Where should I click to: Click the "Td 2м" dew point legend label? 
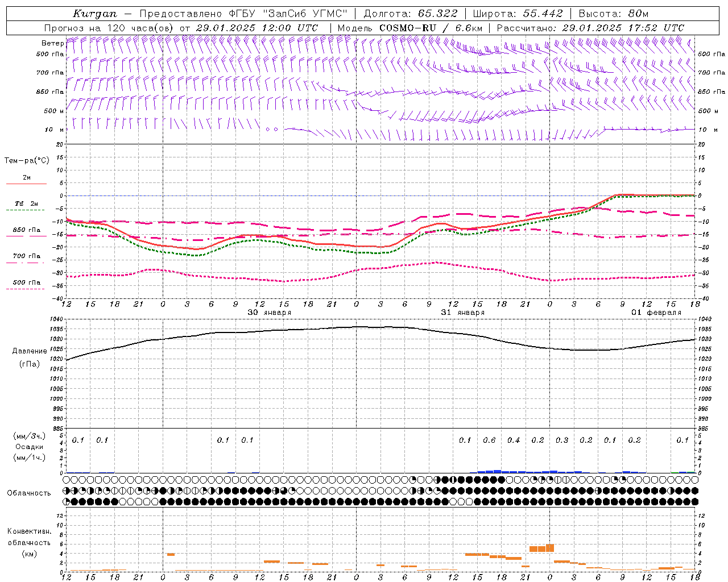point(27,203)
